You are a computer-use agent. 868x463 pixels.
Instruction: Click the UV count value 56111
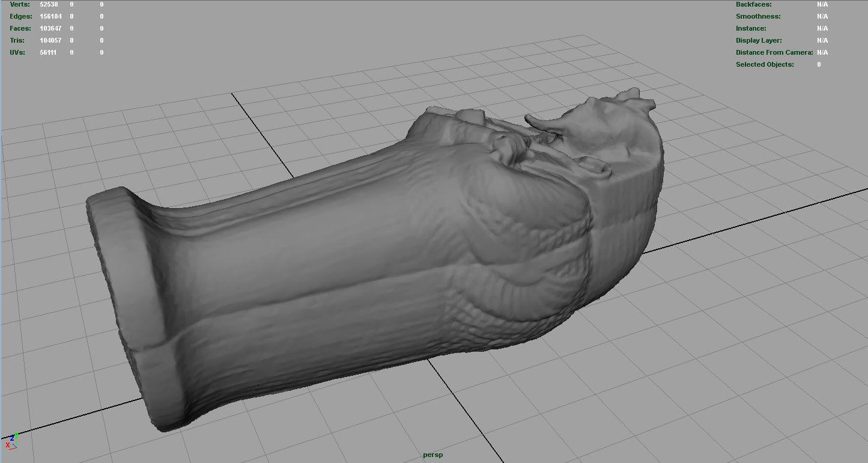pyautogui.click(x=49, y=52)
